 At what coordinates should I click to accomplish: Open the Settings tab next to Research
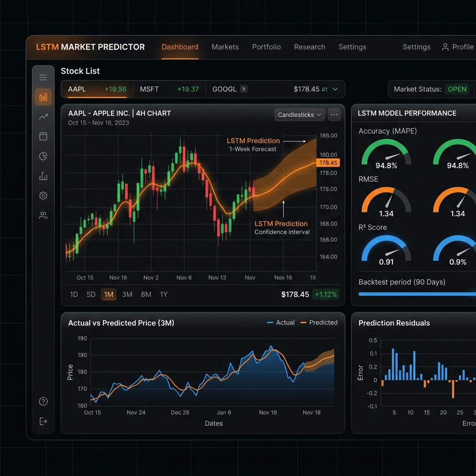point(352,47)
